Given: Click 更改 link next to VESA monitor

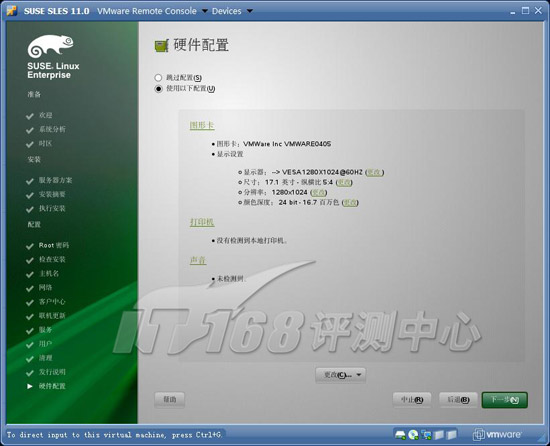Looking at the screenshot, I should [374, 172].
